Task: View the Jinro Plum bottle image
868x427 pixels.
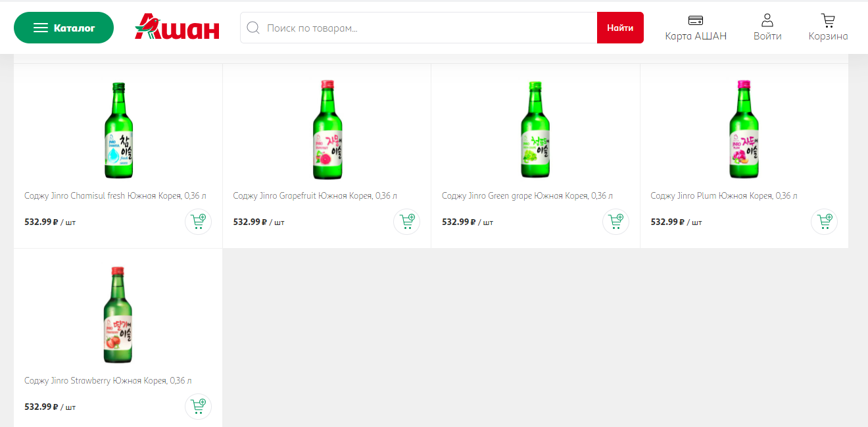Action: [744, 130]
